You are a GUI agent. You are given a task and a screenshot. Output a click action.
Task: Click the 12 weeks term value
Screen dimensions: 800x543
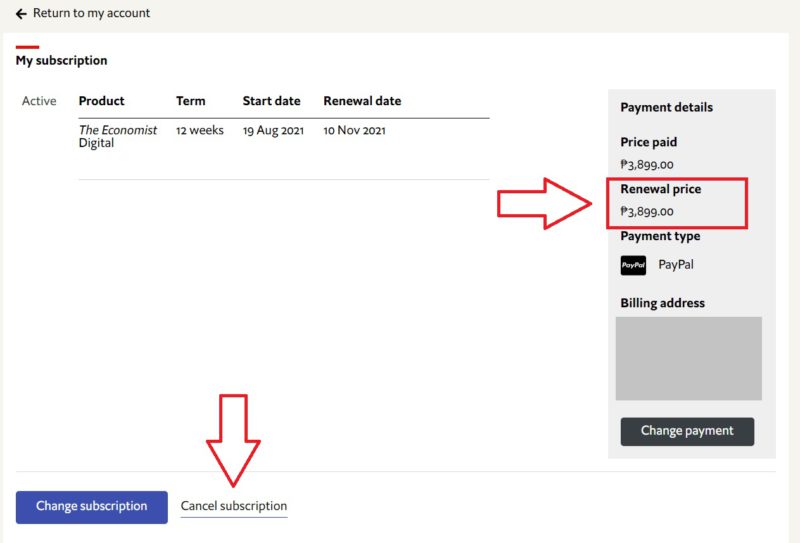(x=200, y=131)
